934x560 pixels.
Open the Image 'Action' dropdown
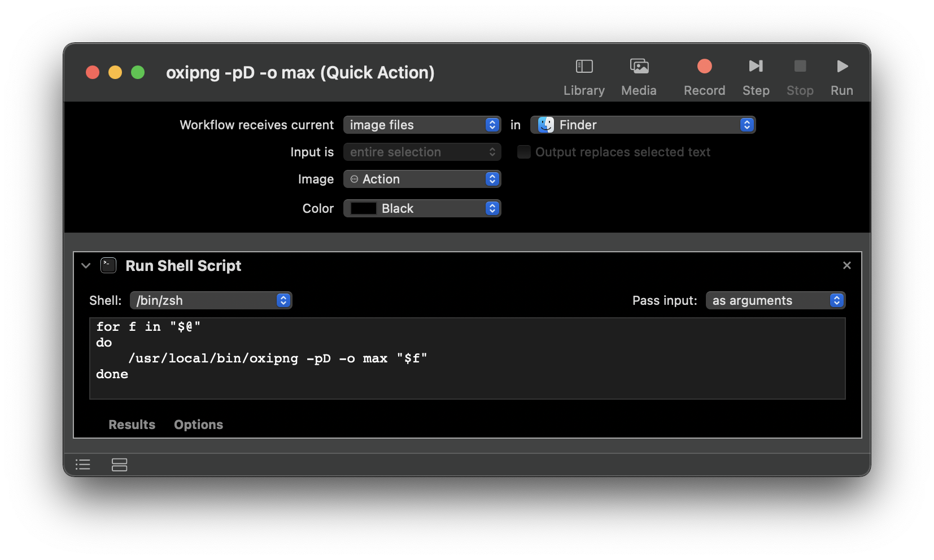pos(422,179)
